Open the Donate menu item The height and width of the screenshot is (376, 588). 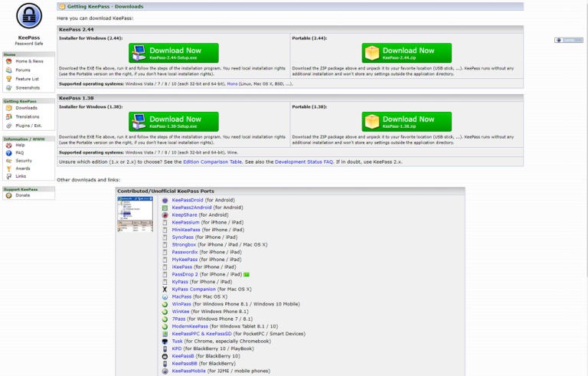coord(22,195)
